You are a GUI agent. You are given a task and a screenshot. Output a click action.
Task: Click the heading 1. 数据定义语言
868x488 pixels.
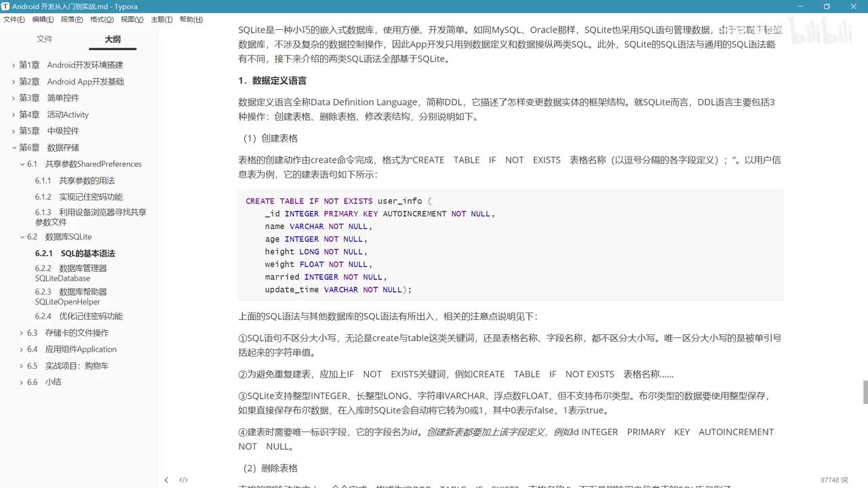272,81
